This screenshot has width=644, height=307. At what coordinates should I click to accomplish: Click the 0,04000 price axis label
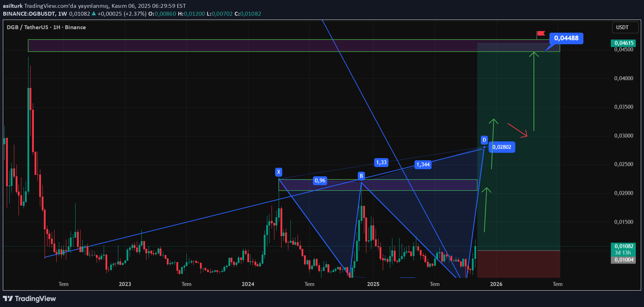tap(624, 78)
